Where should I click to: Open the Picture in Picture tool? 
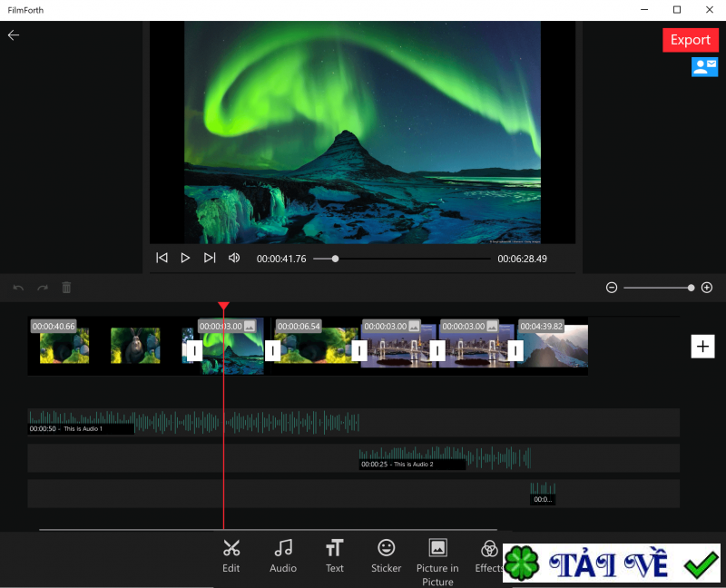pyautogui.click(x=437, y=558)
